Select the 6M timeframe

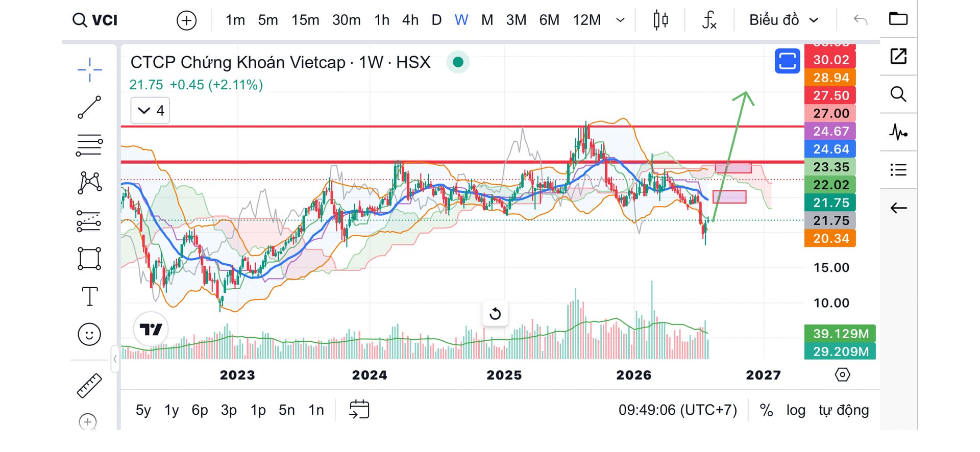pyautogui.click(x=549, y=20)
